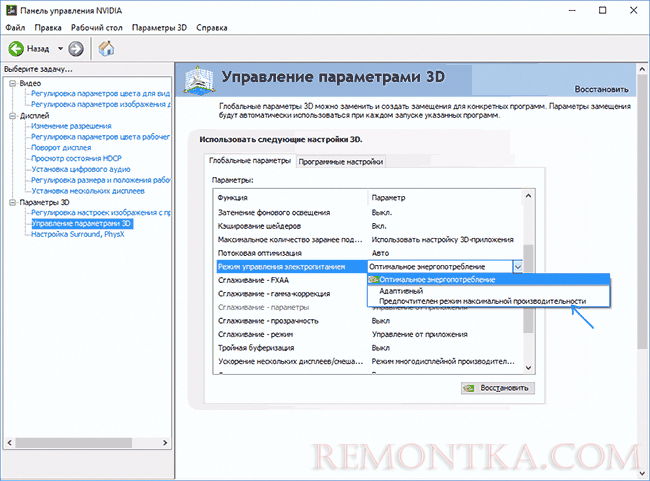Select Сглаживание - FXAA row

point(291,280)
